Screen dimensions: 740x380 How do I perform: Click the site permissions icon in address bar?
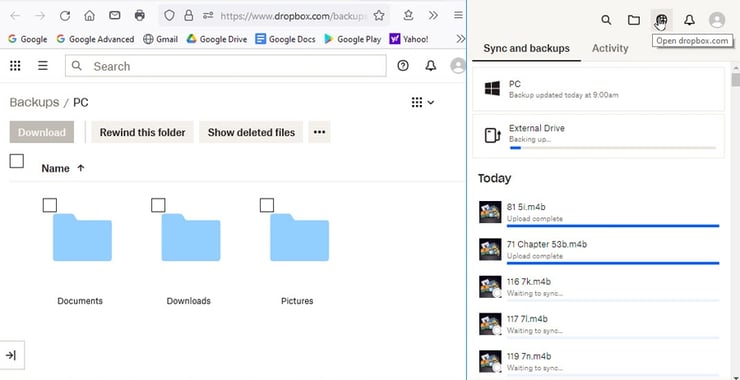[x=208, y=16]
